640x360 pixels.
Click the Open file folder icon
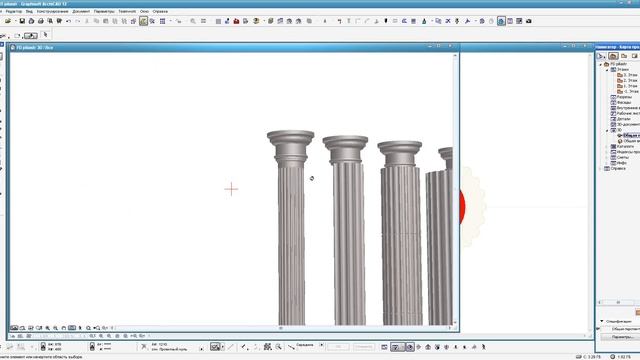pyautogui.click(x=8, y=21)
